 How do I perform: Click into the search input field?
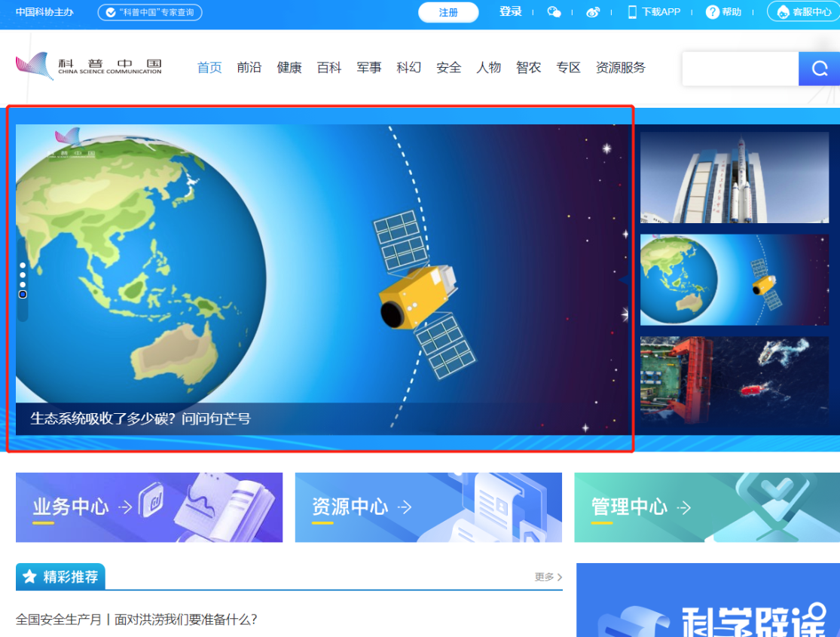(739, 69)
